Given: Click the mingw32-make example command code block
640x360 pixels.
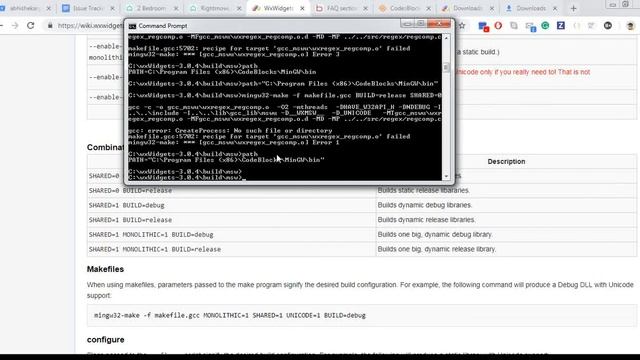Looking at the screenshot, I should tap(362, 315).
